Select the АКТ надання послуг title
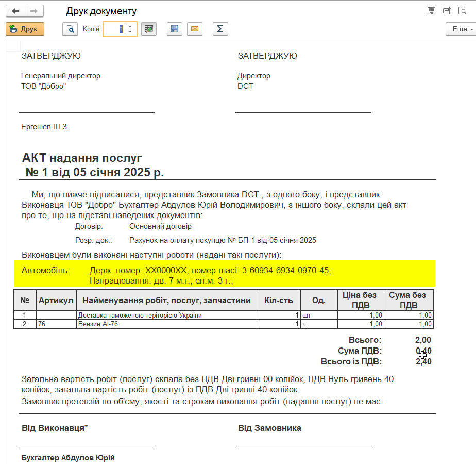 [x=82, y=158]
